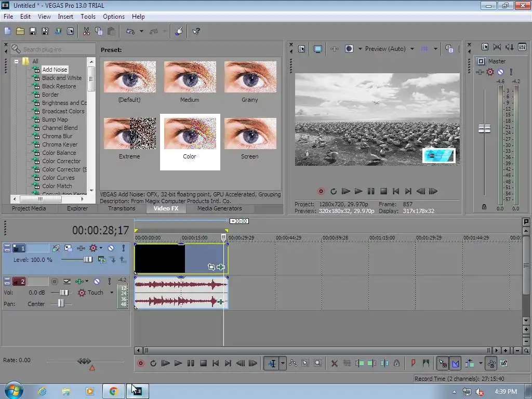Click the Master volume fader
The height and width of the screenshot is (399, 532).
pos(484,129)
